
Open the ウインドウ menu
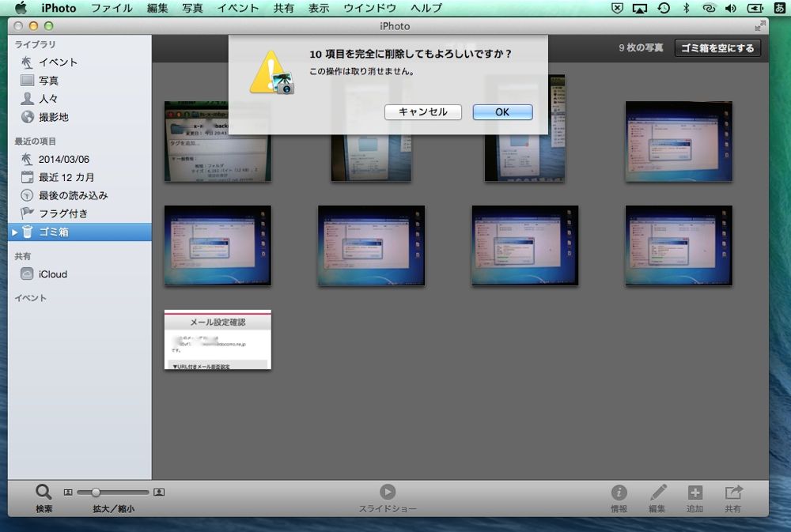(369, 8)
